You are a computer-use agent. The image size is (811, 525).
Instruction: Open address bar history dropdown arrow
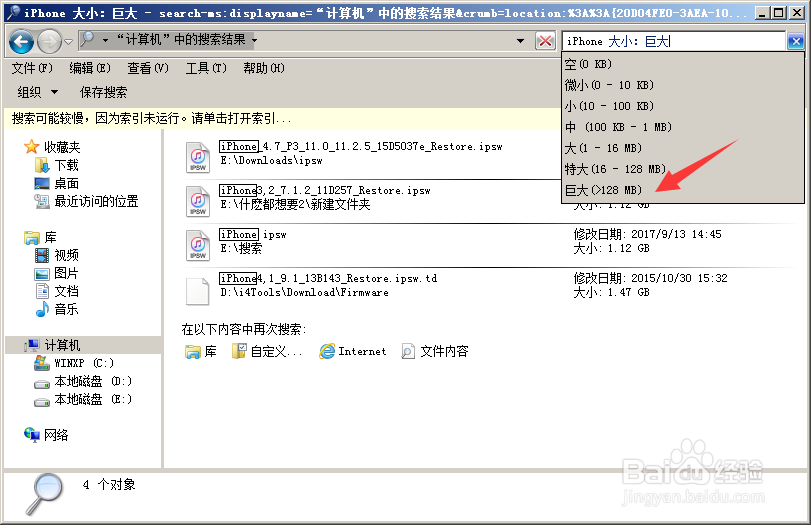pyautogui.click(x=520, y=40)
